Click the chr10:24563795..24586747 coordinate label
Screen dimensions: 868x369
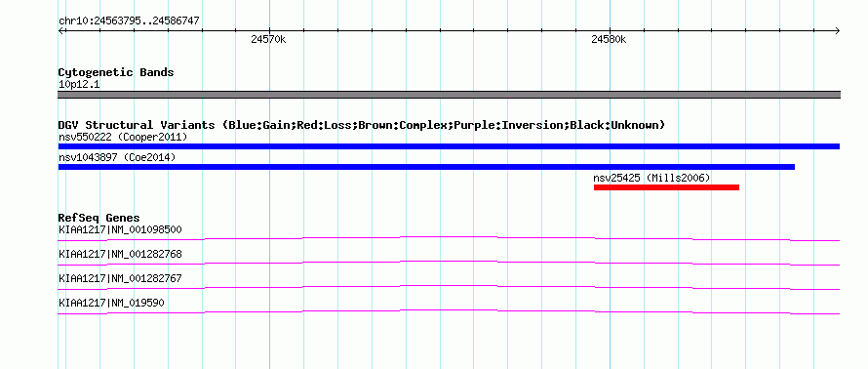pyautogui.click(x=129, y=21)
